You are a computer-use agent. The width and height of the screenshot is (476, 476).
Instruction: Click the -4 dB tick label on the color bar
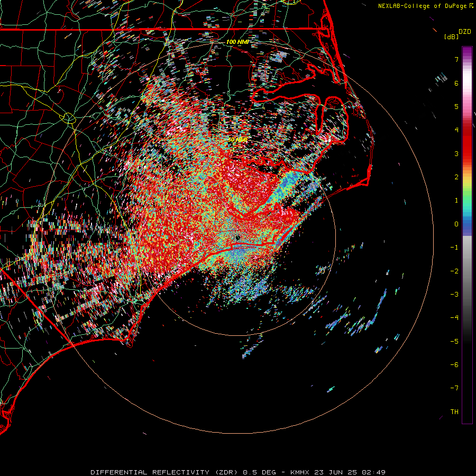click(454, 318)
